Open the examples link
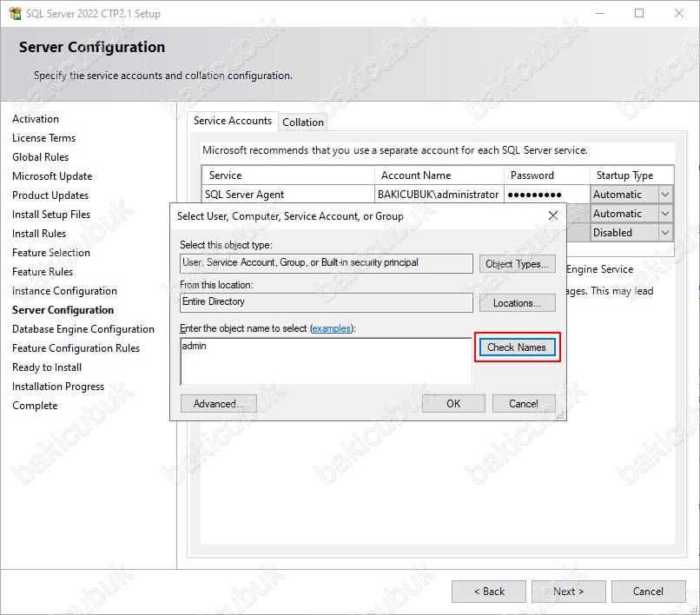 click(331, 328)
